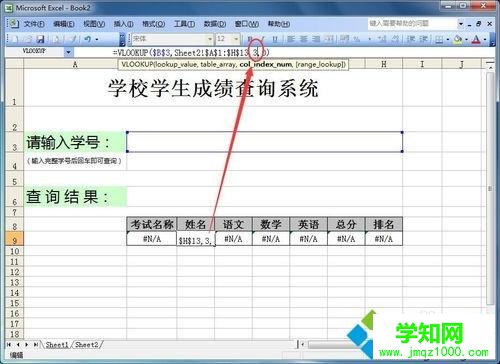Viewport: 500px width, 364px height.
Task: Open the Font Color dropdown arrow
Action: (x=485, y=40)
